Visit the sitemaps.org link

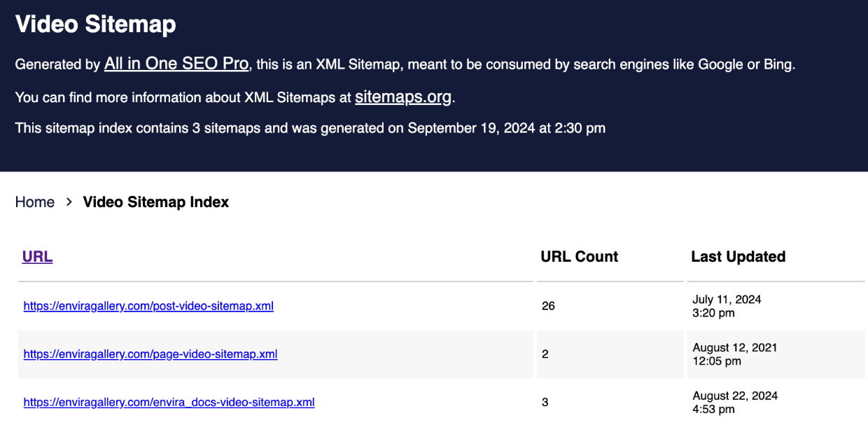coord(402,97)
